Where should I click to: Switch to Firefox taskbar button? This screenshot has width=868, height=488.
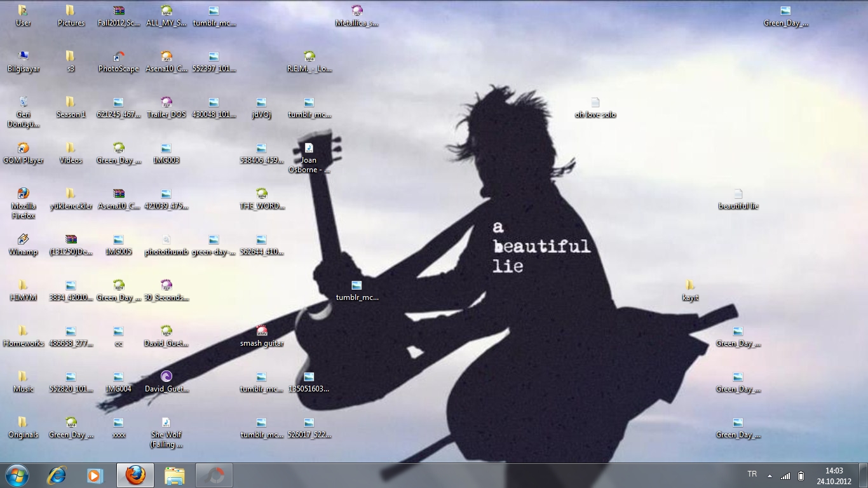[x=135, y=475]
